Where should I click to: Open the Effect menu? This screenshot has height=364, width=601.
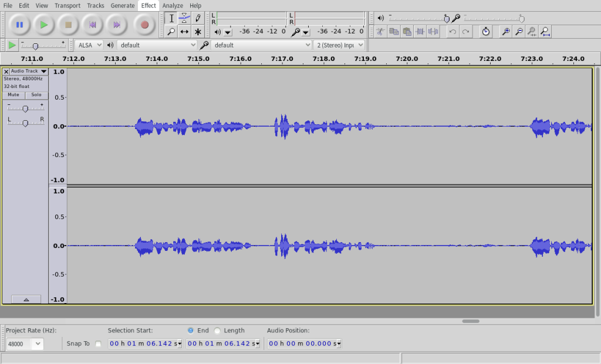coord(148,6)
